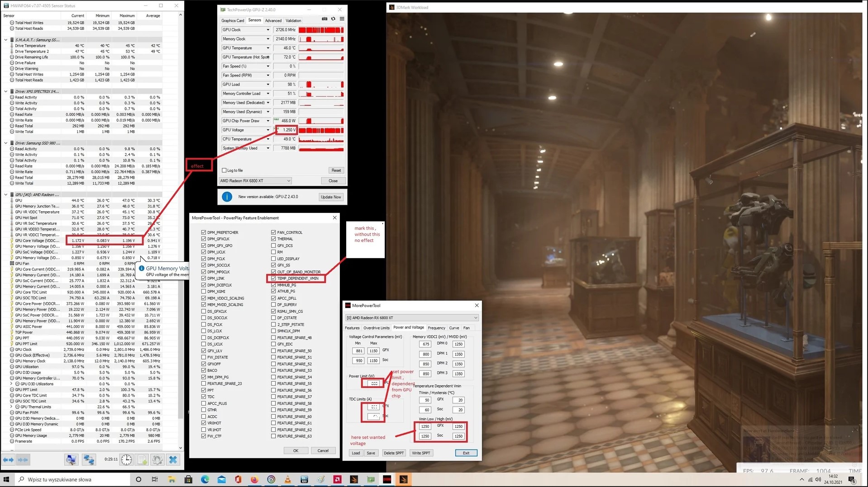The height and width of the screenshot is (487, 868).
Task: Open Firefox from the taskbar
Action: coord(254,479)
